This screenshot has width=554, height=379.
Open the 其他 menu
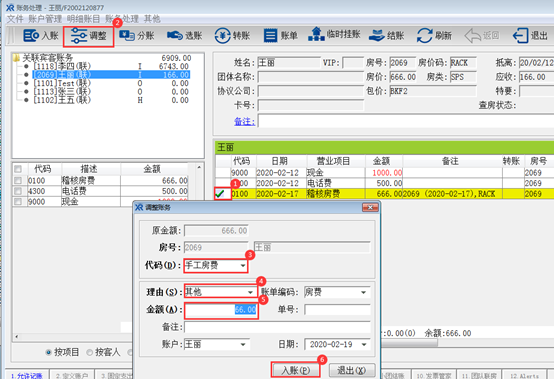click(152, 19)
